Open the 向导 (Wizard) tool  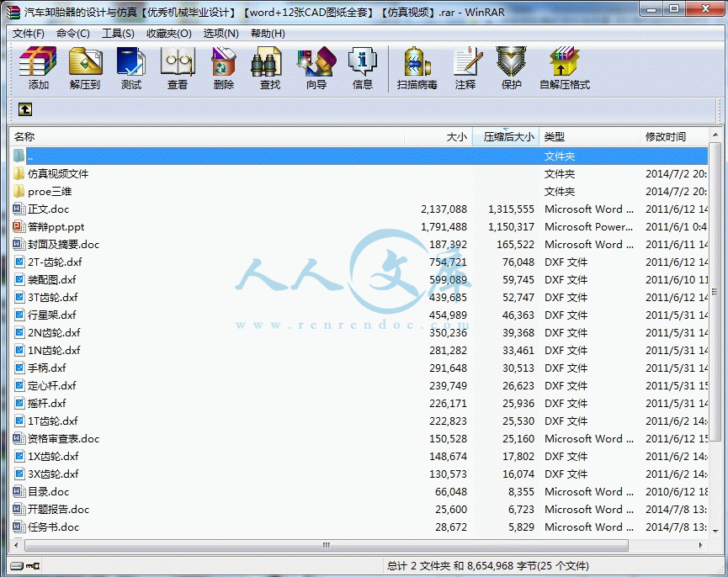point(316,61)
